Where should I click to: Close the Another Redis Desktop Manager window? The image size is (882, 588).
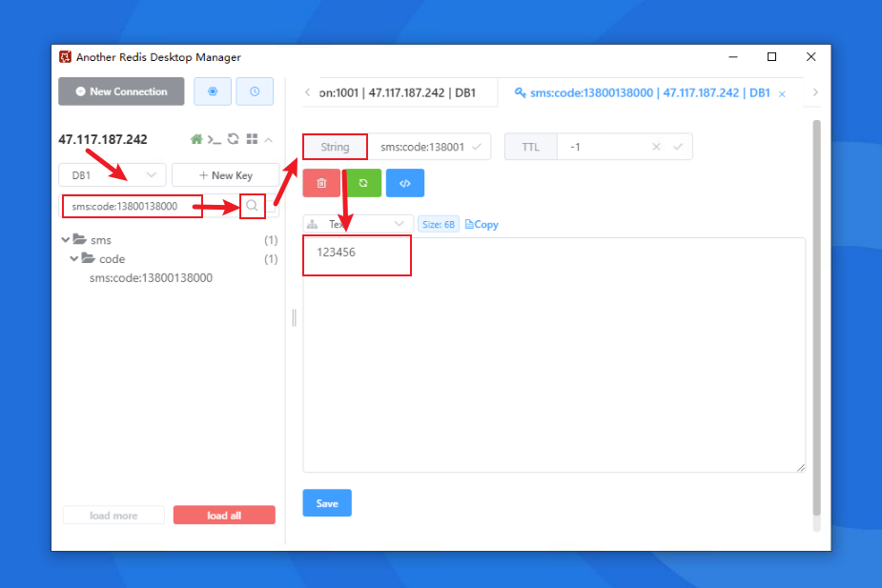click(811, 57)
